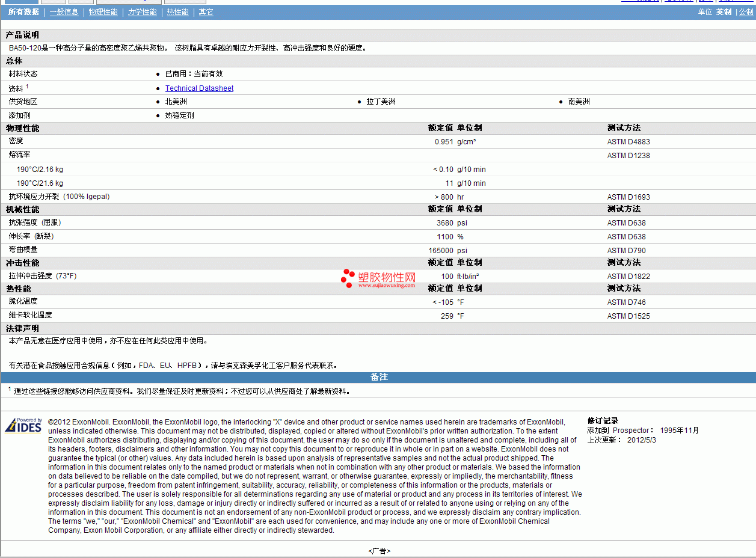
Task: Click the 冲击性能 table section header
Action: pos(22,263)
